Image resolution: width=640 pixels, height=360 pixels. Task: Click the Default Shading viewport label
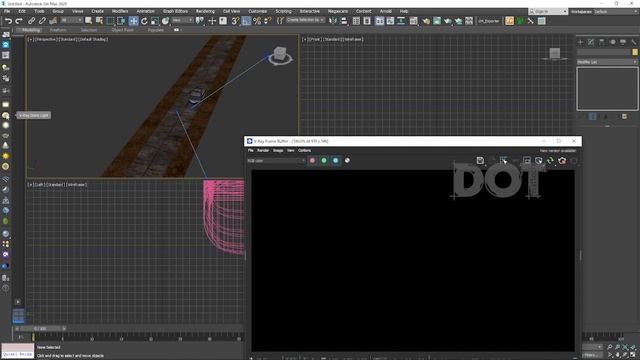point(93,40)
